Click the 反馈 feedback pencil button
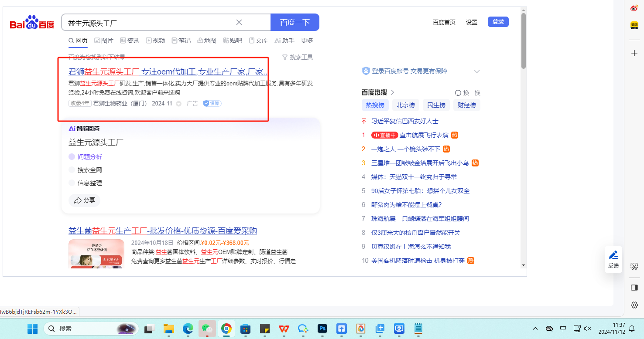 (613, 259)
